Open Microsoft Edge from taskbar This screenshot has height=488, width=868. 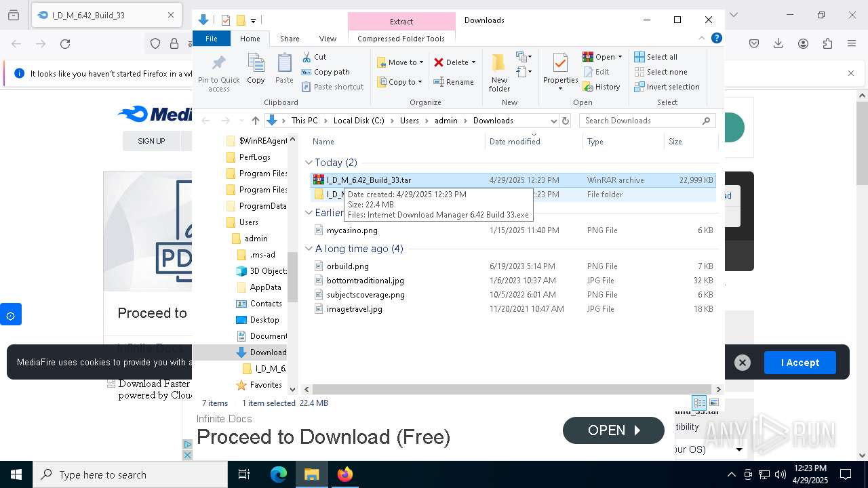[x=279, y=474]
